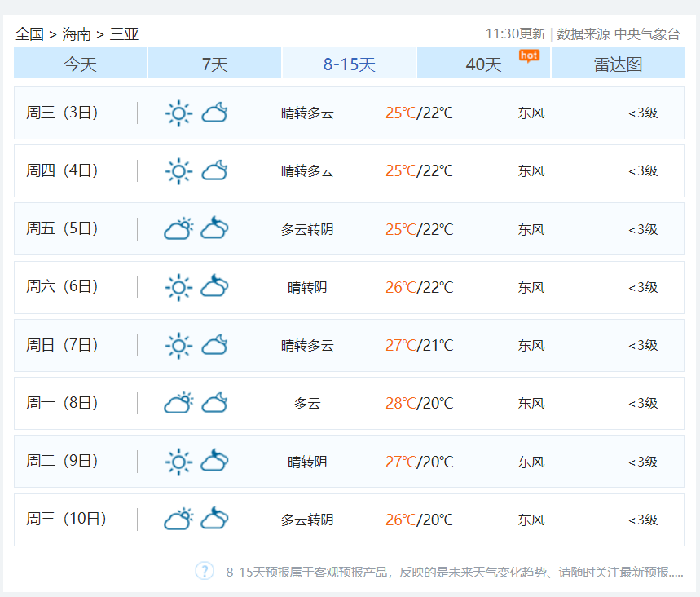
Task: Click the sunny day icon for 周三 (3日)
Action: (178, 113)
